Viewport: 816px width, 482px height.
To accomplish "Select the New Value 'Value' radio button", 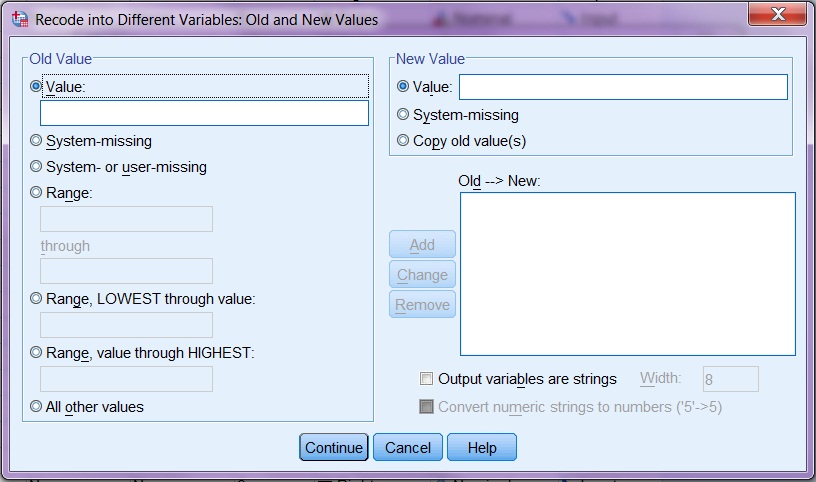I will (404, 87).
